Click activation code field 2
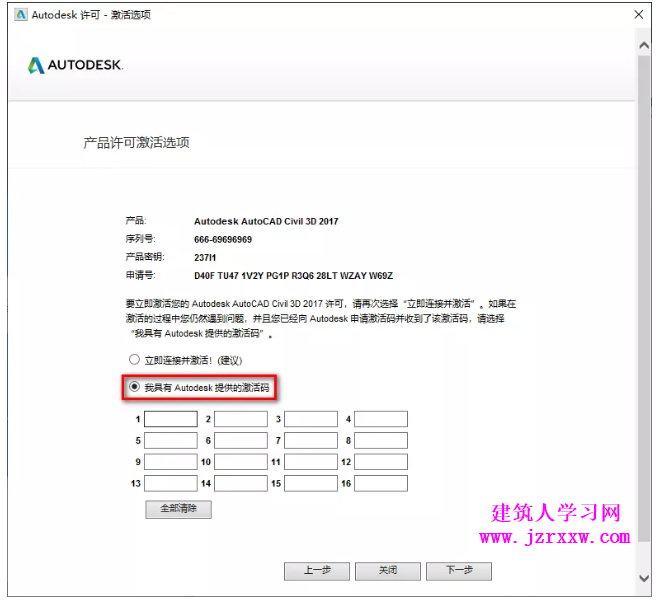 coord(241,419)
